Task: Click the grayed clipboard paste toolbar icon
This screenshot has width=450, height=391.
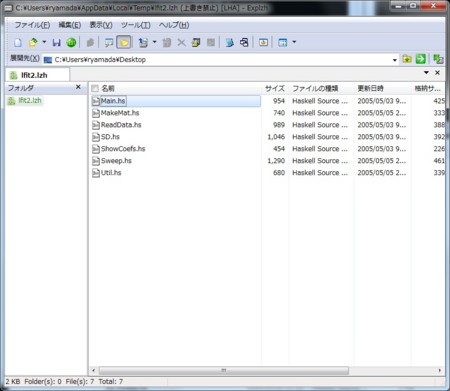Action: 167,42
